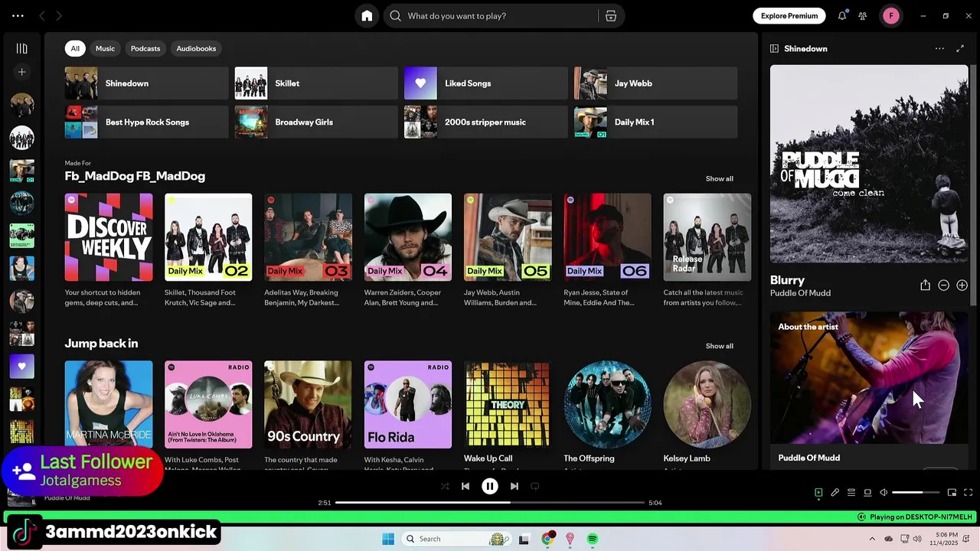Go to the previous track
The width and height of the screenshot is (980, 551).
(x=465, y=486)
